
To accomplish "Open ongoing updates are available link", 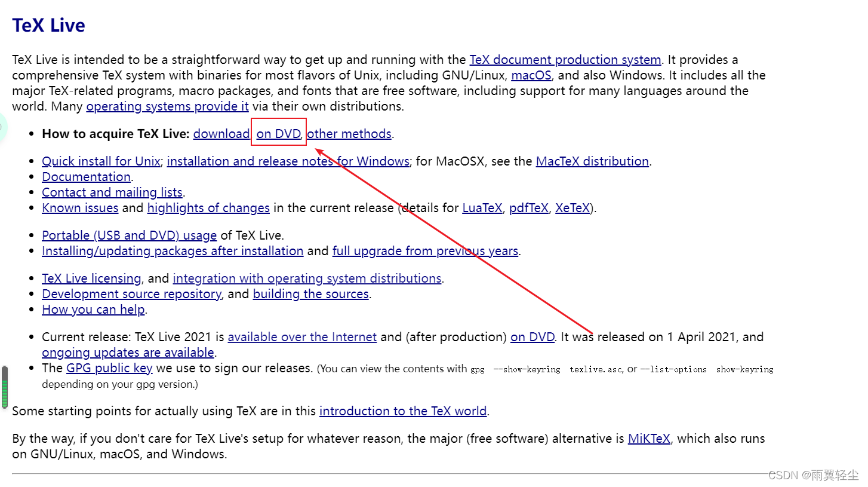I will pyautogui.click(x=128, y=353).
